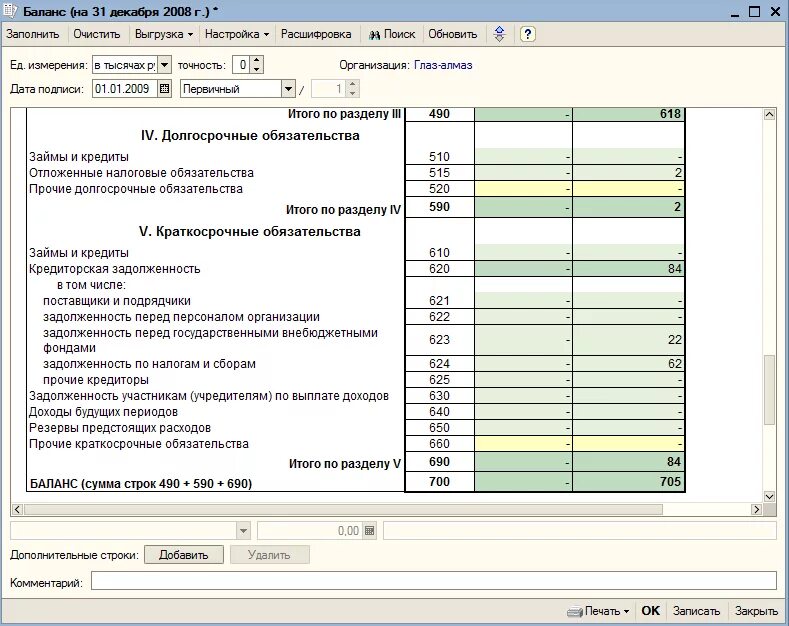Click row code 510
The height and width of the screenshot is (626, 789).
click(x=439, y=156)
